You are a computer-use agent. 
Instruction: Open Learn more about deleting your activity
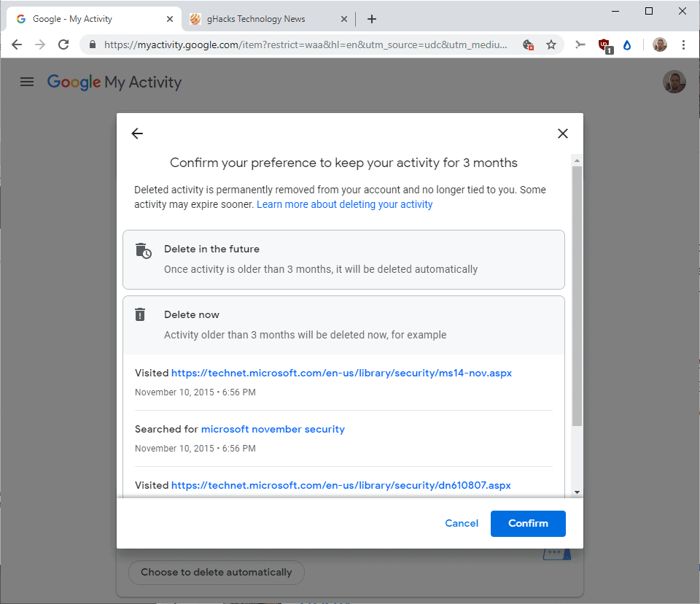pos(344,204)
